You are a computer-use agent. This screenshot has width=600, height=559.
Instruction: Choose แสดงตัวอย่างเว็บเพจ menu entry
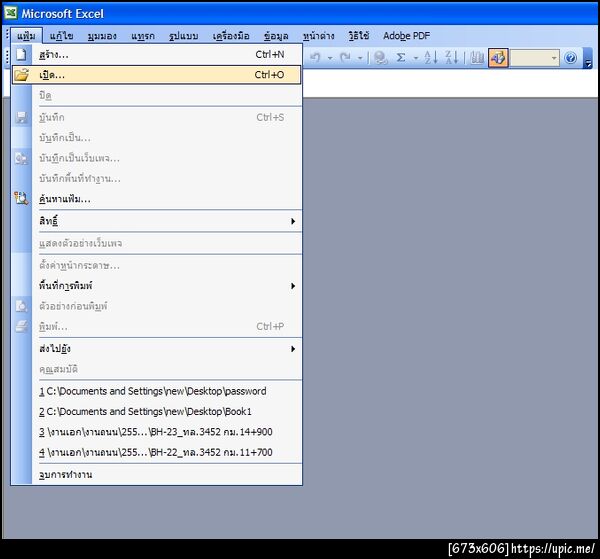157,243
